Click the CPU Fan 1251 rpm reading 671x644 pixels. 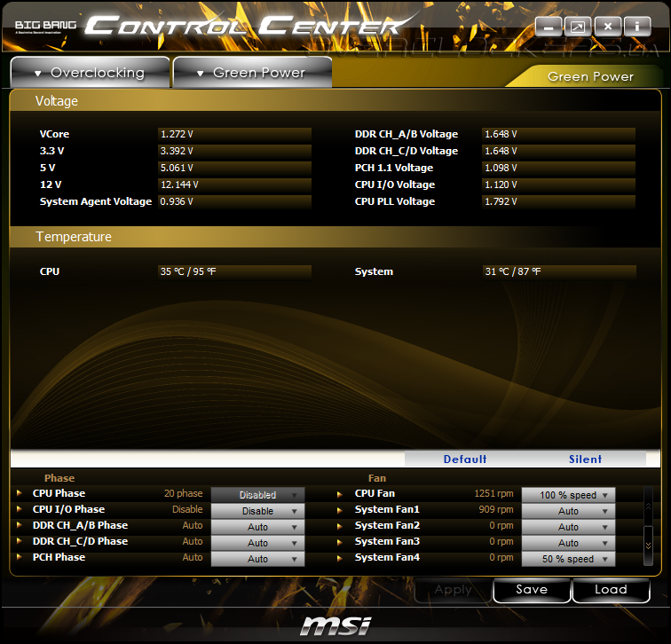tap(493, 493)
